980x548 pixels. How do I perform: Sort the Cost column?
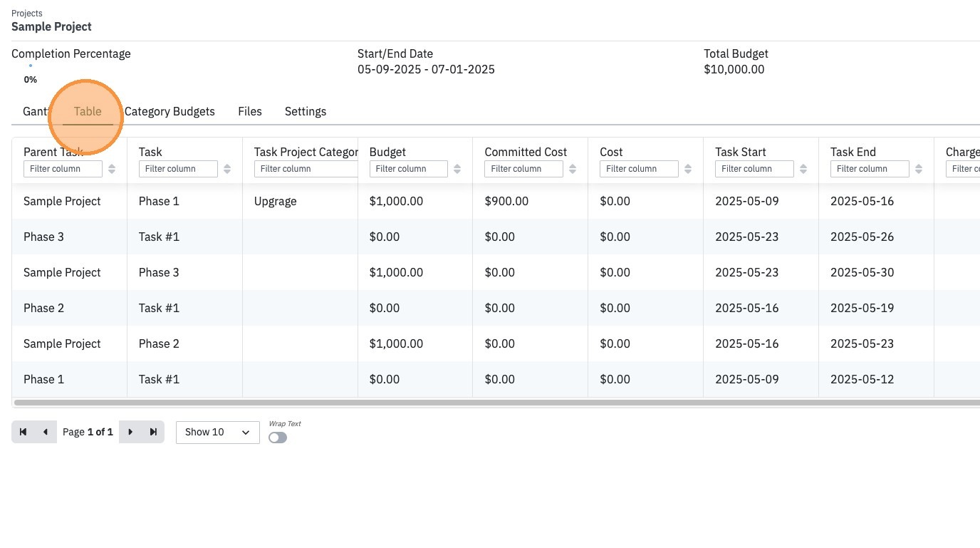[x=688, y=169]
